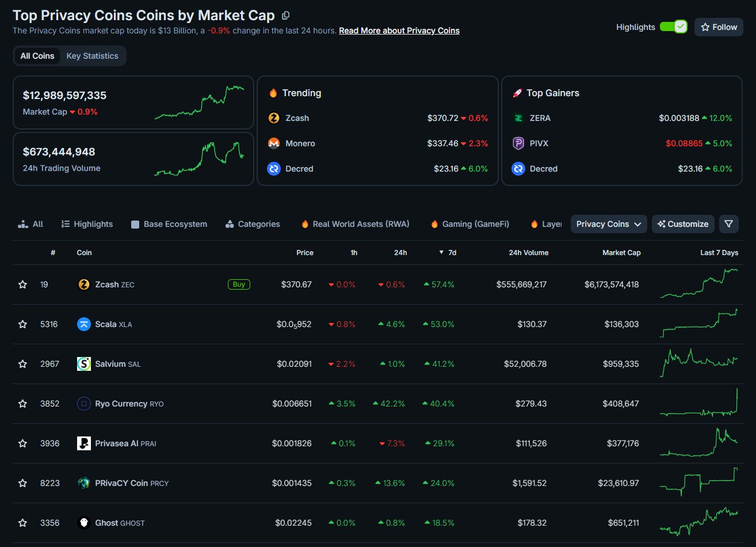Open the Read More about Privacy Coins link

pos(399,31)
